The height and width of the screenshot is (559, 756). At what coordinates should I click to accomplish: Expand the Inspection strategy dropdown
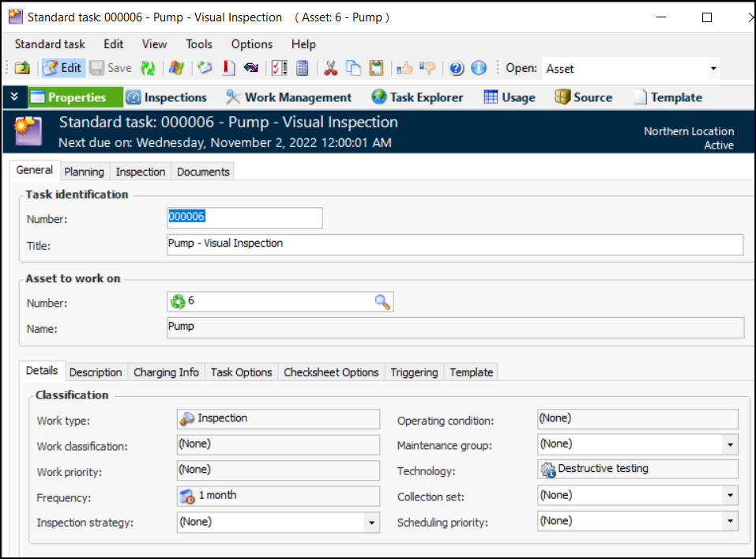click(x=371, y=523)
